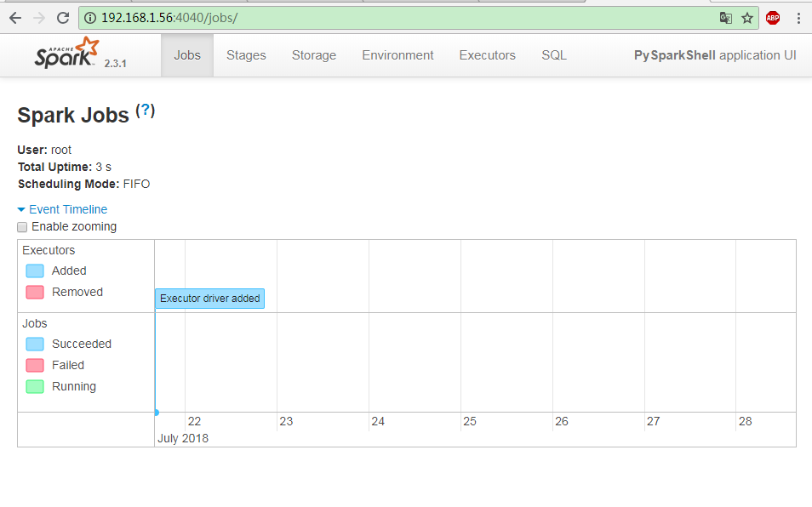
Task: Open the Executors tab
Action: coord(487,55)
